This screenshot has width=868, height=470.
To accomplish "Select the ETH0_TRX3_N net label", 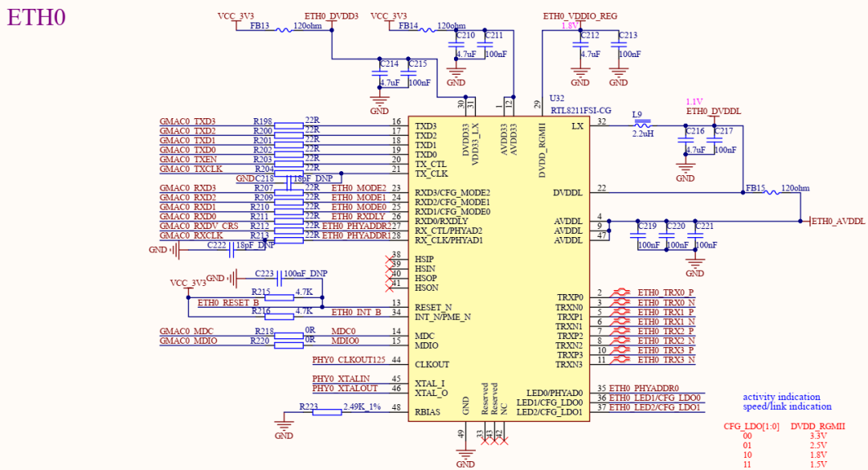I will pyautogui.click(x=666, y=360).
